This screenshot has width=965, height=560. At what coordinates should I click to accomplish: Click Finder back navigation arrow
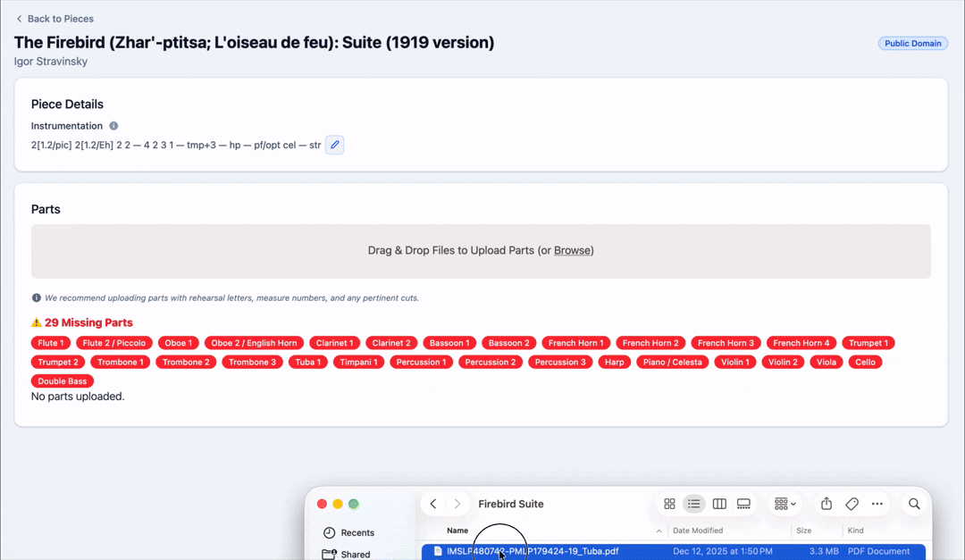point(433,504)
